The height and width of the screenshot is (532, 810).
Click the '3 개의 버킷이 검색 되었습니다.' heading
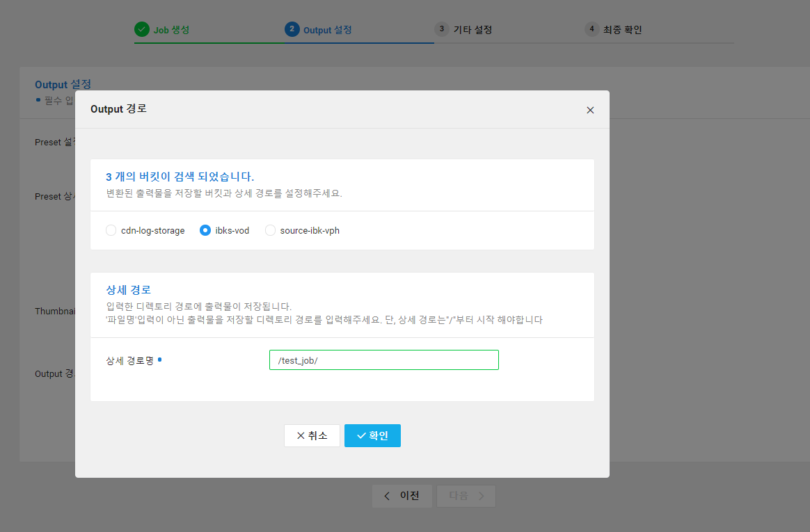[x=180, y=177]
